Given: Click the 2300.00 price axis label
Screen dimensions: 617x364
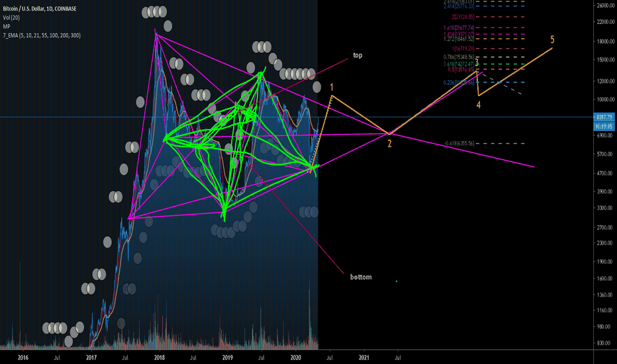Looking at the screenshot, I should (x=605, y=243).
